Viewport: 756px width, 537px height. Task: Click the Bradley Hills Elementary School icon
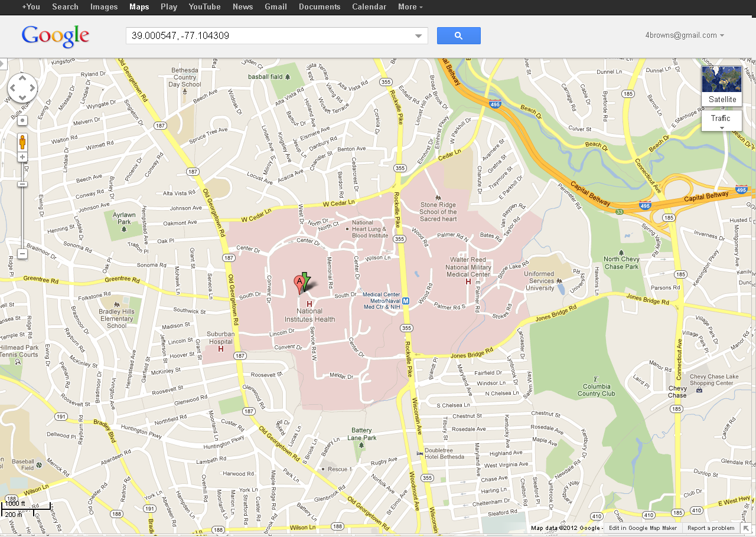[x=116, y=304]
